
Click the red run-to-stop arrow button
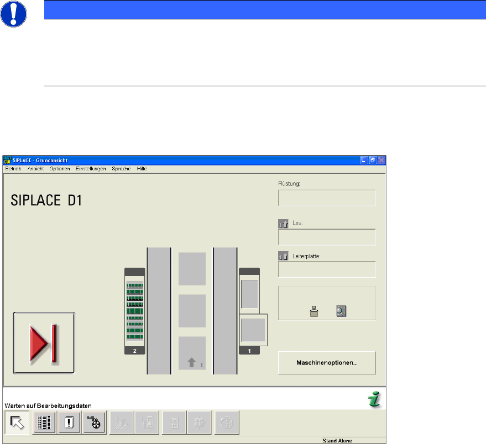point(44,343)
